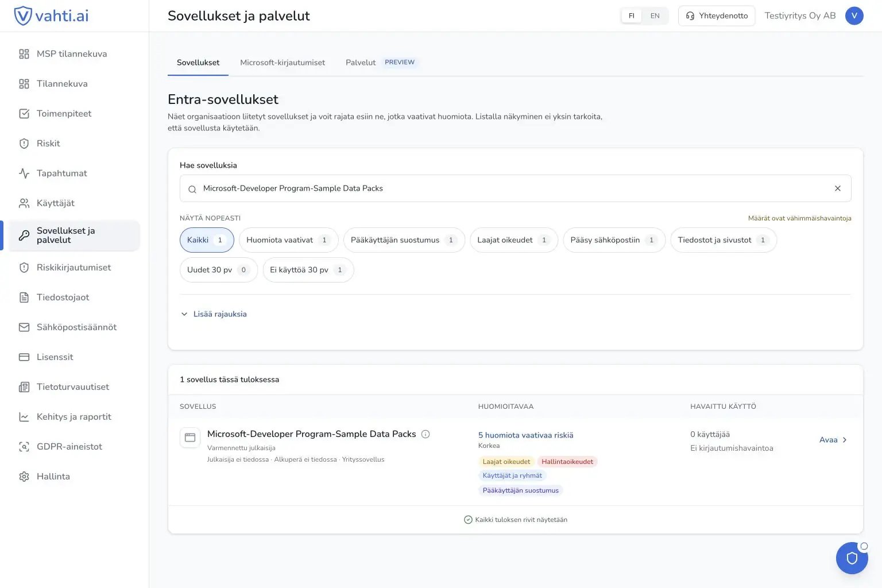Click the Yhteydenotto button

coord(717,16)
